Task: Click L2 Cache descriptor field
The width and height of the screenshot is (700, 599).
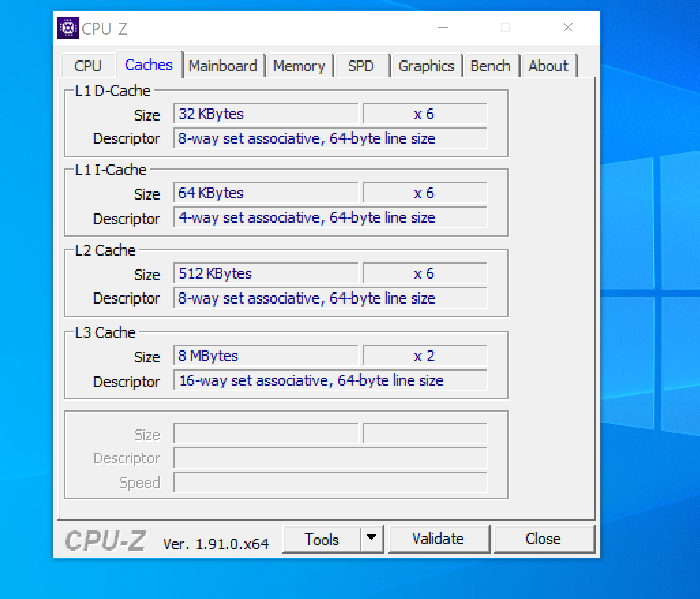Action: coord(330,298)
